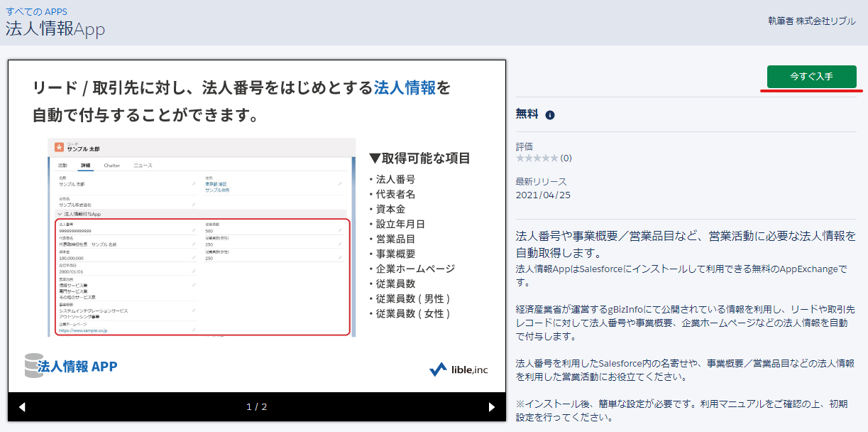Click the 執筆者 株式会社リブル author text
The height and width of the screenshot is (432, 868).
[x=811, y=21]
